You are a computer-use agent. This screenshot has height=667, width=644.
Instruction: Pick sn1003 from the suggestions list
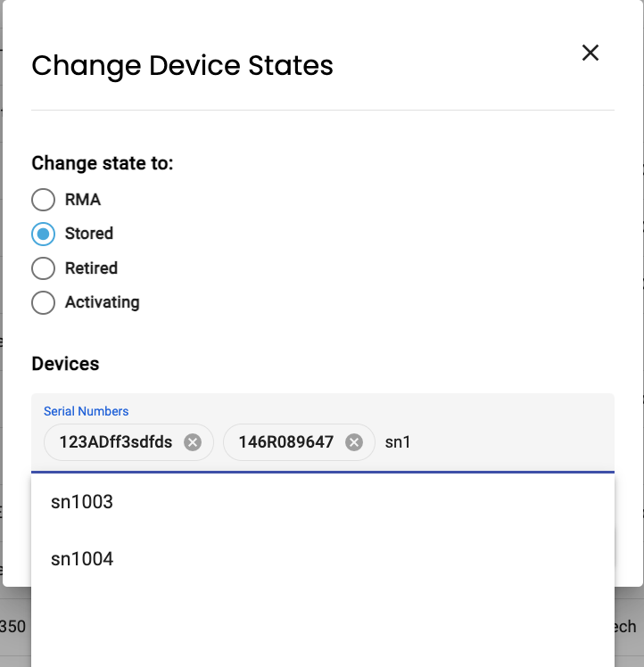tap(323, 502)
